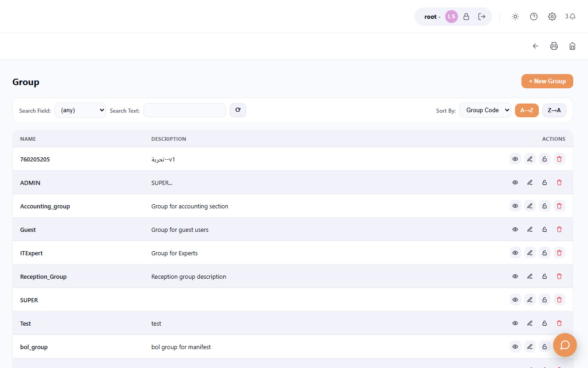Click the back arrow icon
588x368 pixels.
[536, 46]
